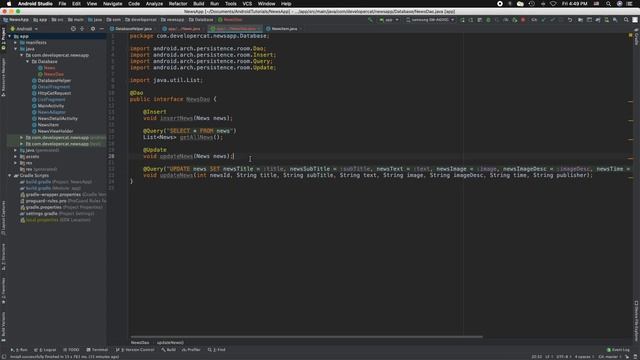Image resolution: width=640 pixels, height=360 pixels.
Task: Click the Database breadcrumb in navigation bar
Action: (x=201, y=20)
